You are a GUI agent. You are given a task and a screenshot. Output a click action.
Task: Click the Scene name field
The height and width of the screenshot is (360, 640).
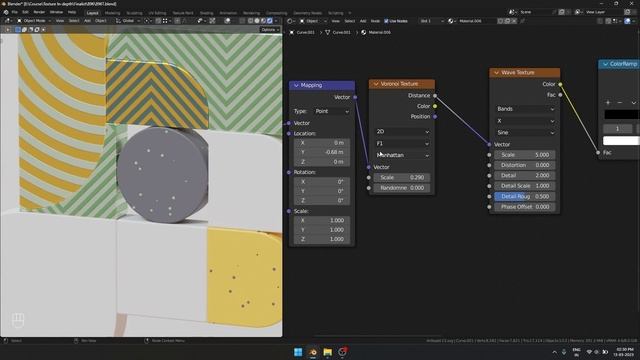pos(536,12)
